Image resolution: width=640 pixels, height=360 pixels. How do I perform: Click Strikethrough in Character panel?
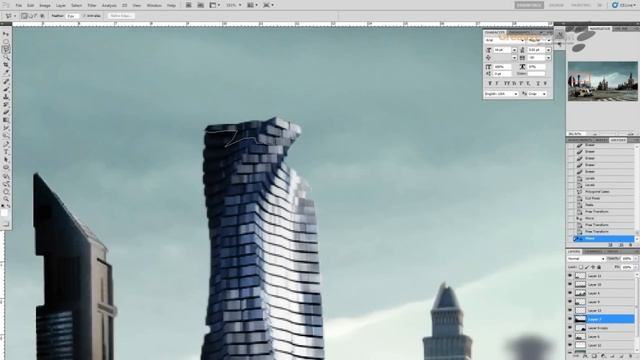(545, 83)
